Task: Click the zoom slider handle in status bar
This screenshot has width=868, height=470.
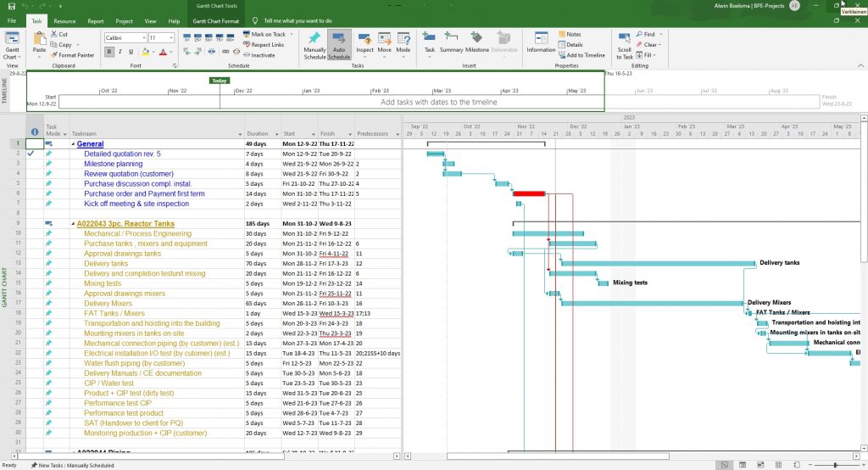Action: (x=835, y=465)
